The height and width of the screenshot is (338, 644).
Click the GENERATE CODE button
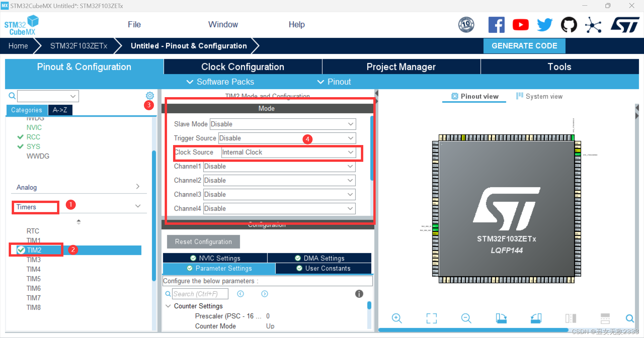[x=524, y=46]
